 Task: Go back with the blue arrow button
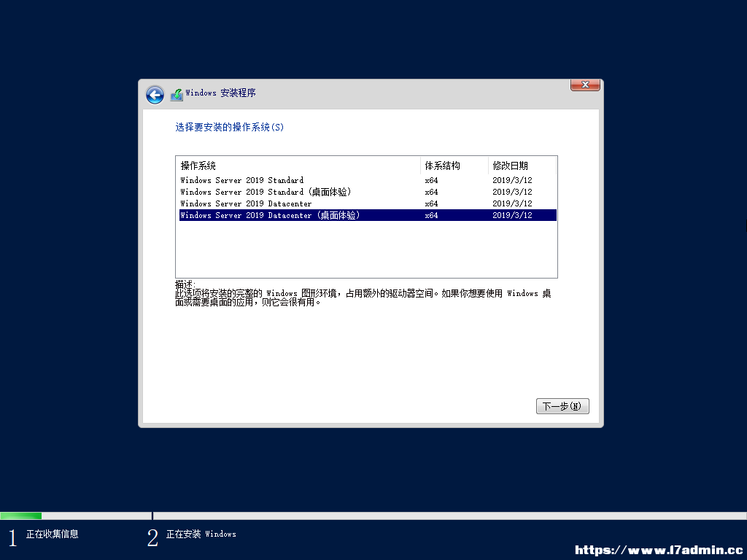pos(155,95)
